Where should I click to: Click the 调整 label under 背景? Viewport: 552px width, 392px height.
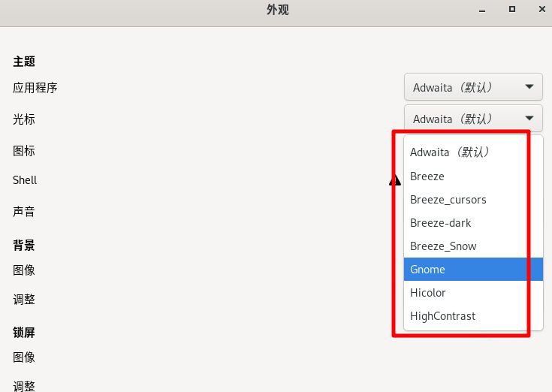[24, 300]
